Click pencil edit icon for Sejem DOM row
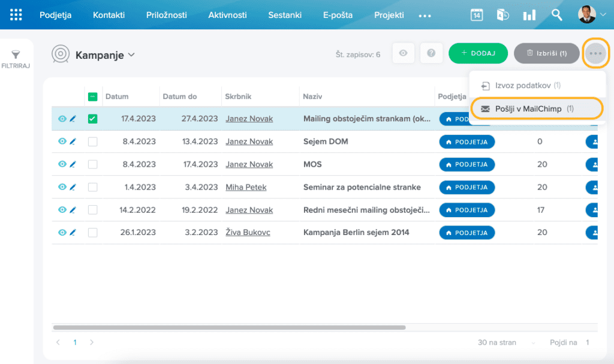The image size is (614, 364). [x=73, y=142]
